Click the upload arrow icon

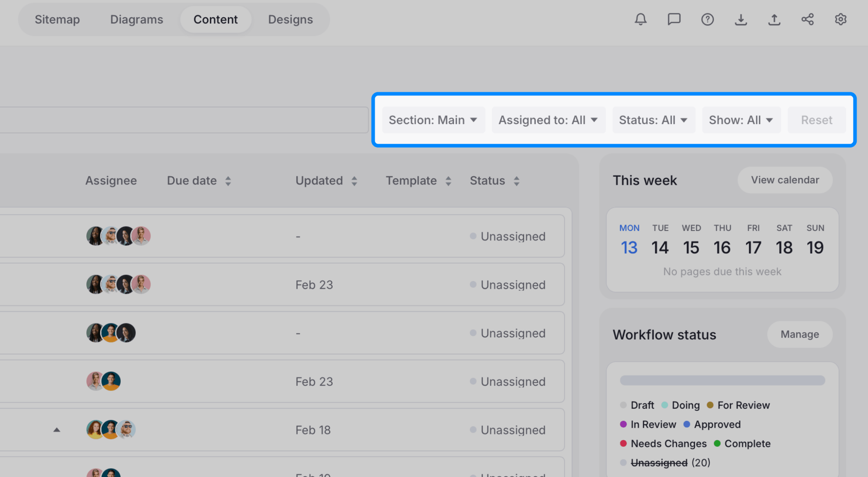(x=774, y=19)
